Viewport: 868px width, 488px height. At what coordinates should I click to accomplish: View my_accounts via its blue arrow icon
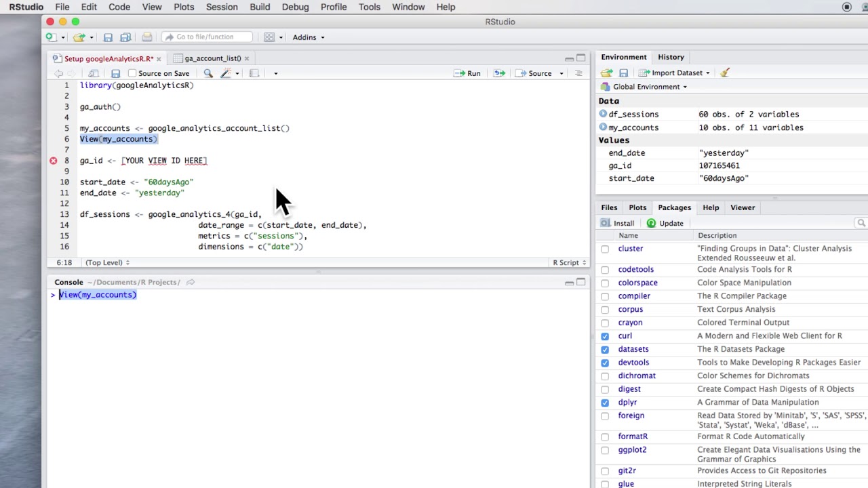[x=603, y=127]
